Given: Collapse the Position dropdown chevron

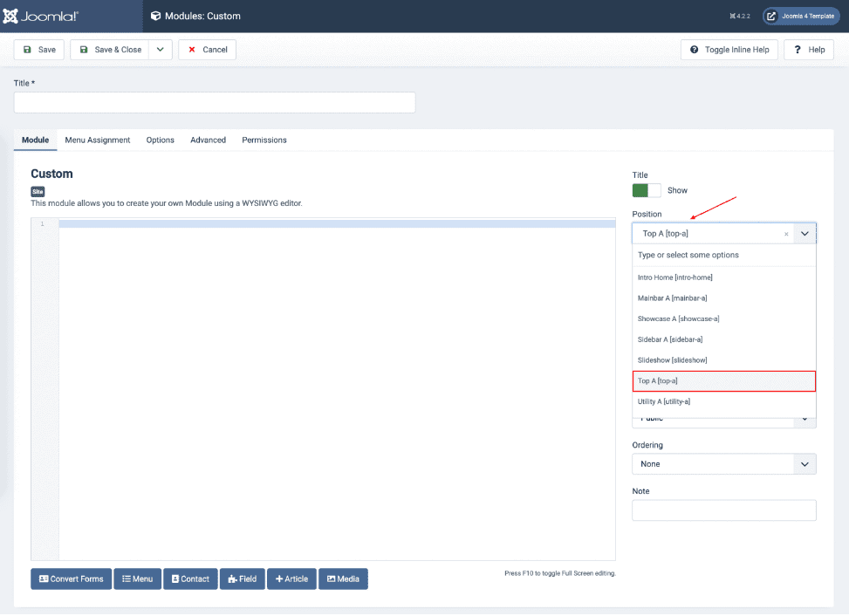Looking at the screenshot, I should [804, 234].
